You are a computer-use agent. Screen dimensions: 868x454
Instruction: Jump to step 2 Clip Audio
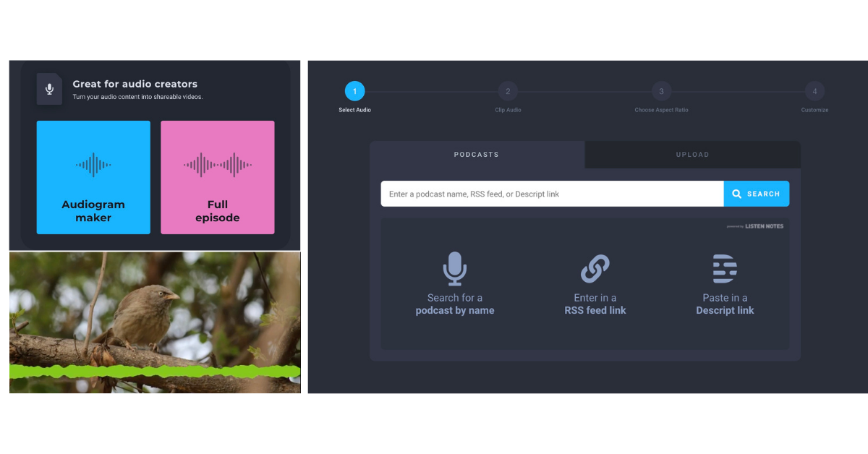(x=508, y=91)
